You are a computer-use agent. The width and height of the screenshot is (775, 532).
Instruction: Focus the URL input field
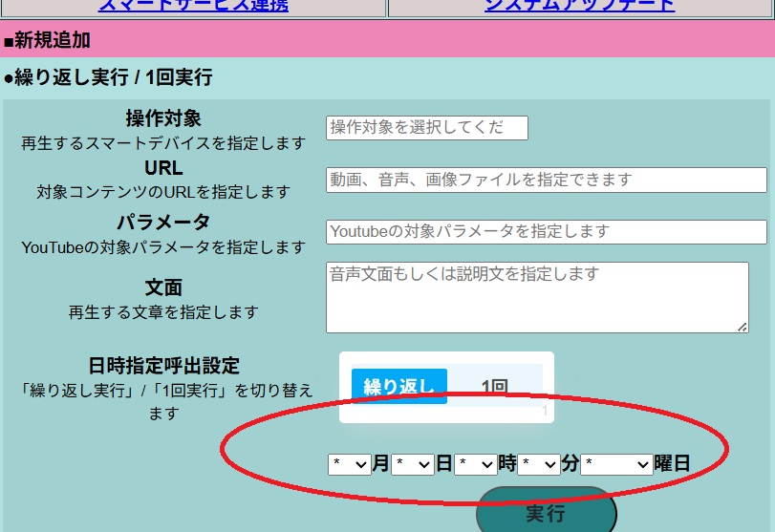pos(546,180)
